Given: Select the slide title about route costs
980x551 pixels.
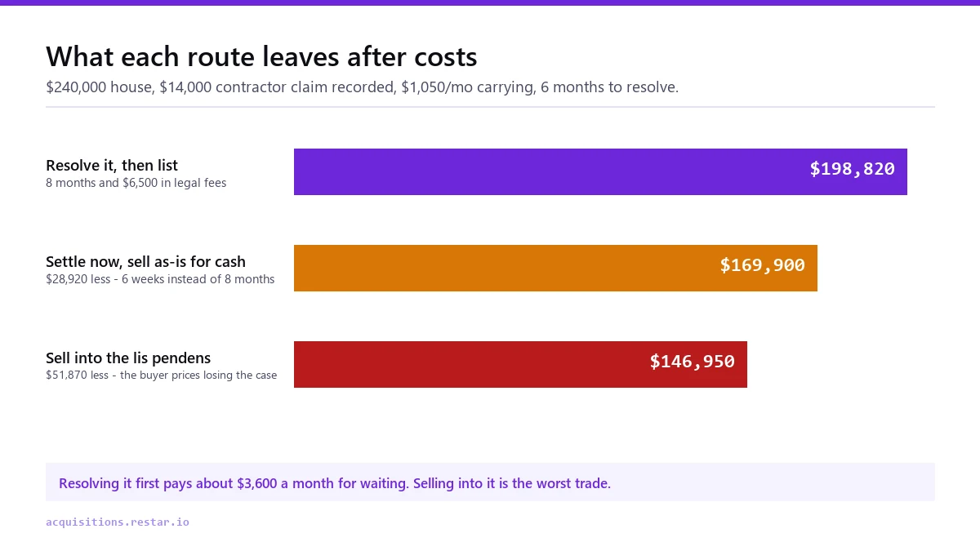Looking at the screenshot, I should (261, 56).
